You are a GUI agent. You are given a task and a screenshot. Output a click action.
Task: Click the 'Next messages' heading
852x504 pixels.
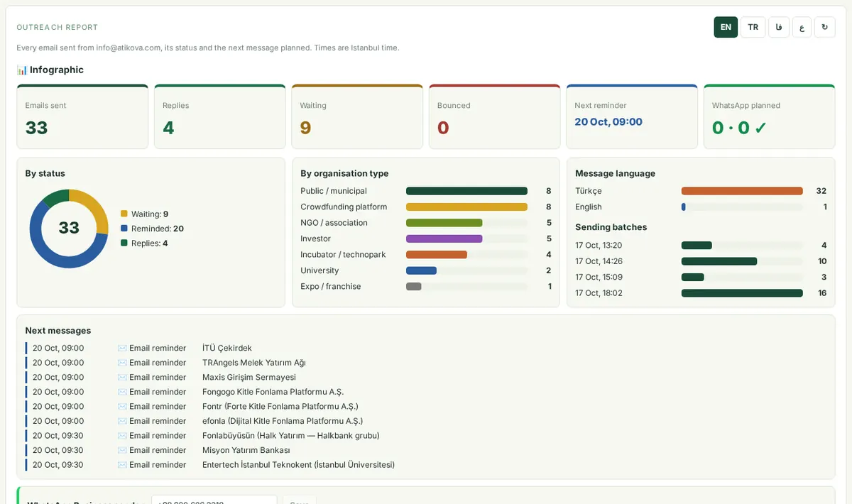click(58, 331)
